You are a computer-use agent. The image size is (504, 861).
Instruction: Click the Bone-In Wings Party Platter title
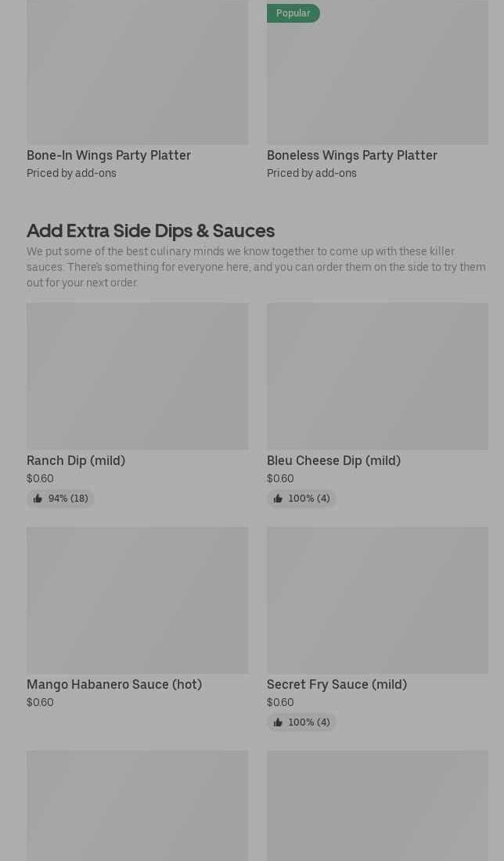109,155
